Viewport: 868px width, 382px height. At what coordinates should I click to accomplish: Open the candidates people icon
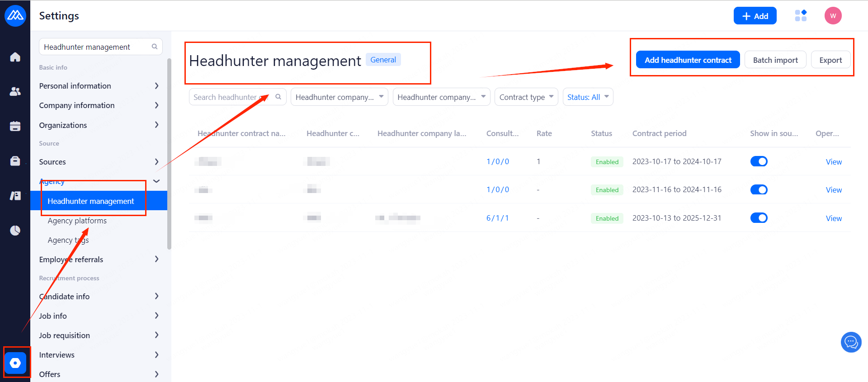tap(15, 91)
